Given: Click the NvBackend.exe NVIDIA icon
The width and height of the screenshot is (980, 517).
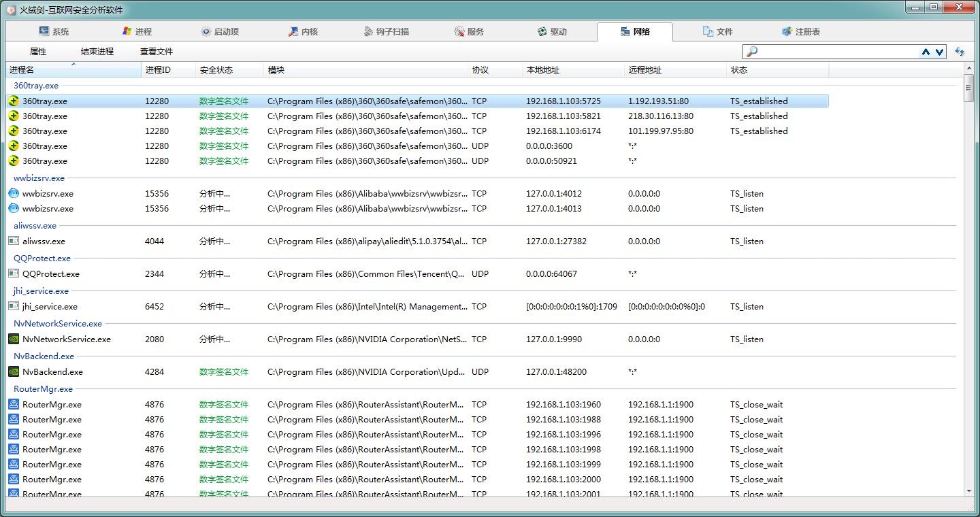Looking at the screenshot, I should coord(14,372).
